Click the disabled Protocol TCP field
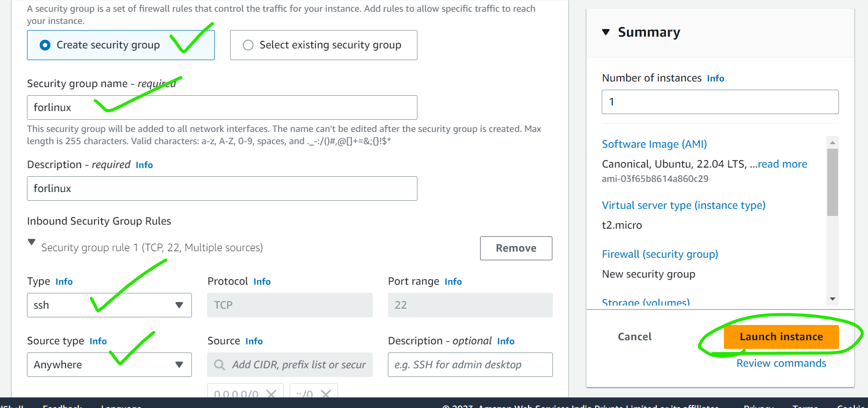The height and width of the screenshot is (408, 868). [290, 305]
